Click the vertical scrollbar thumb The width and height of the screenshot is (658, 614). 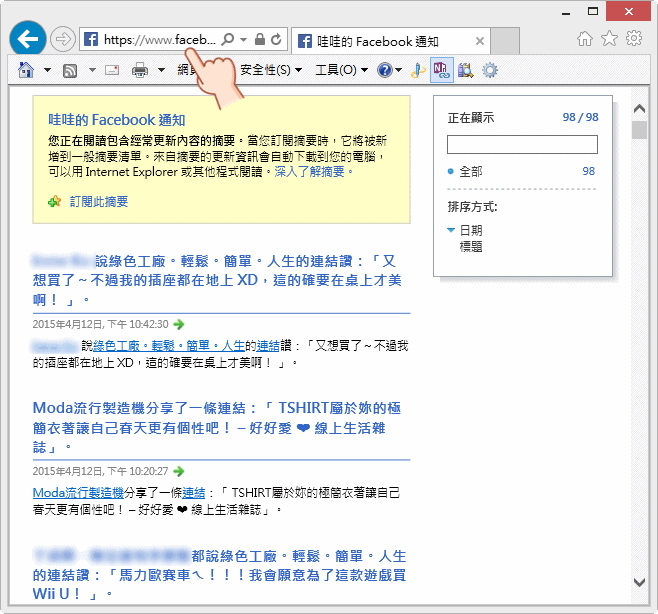[x=639, y=130]
